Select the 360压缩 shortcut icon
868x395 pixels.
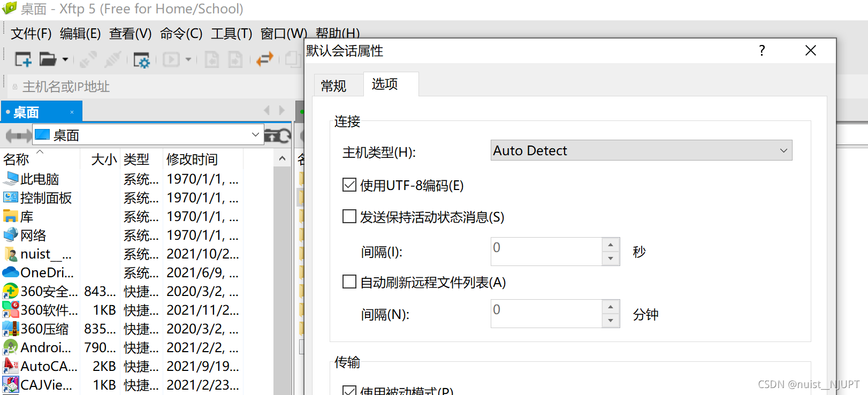coord(11,329)
